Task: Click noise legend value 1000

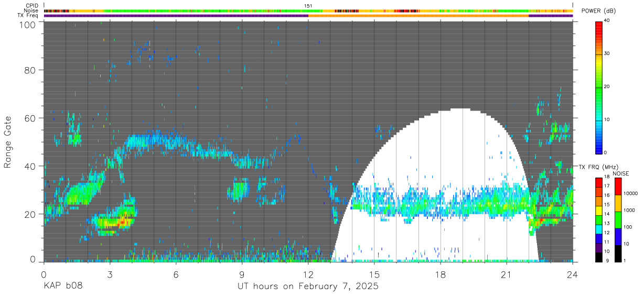Action: [x=629, y=210]
